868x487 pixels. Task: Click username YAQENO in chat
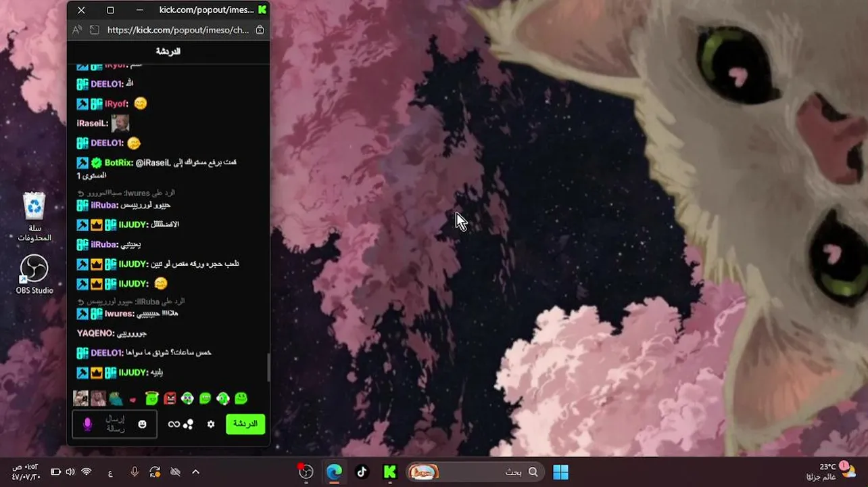95,333
